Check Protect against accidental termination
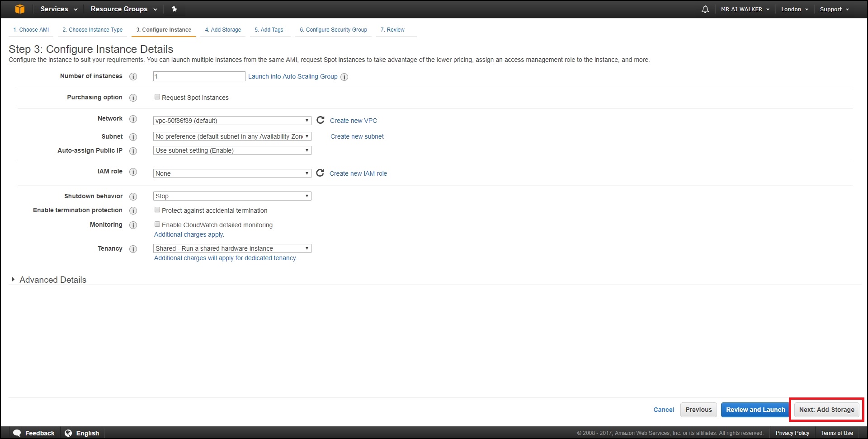The image size is (868, 439). (x=157, y=210)
